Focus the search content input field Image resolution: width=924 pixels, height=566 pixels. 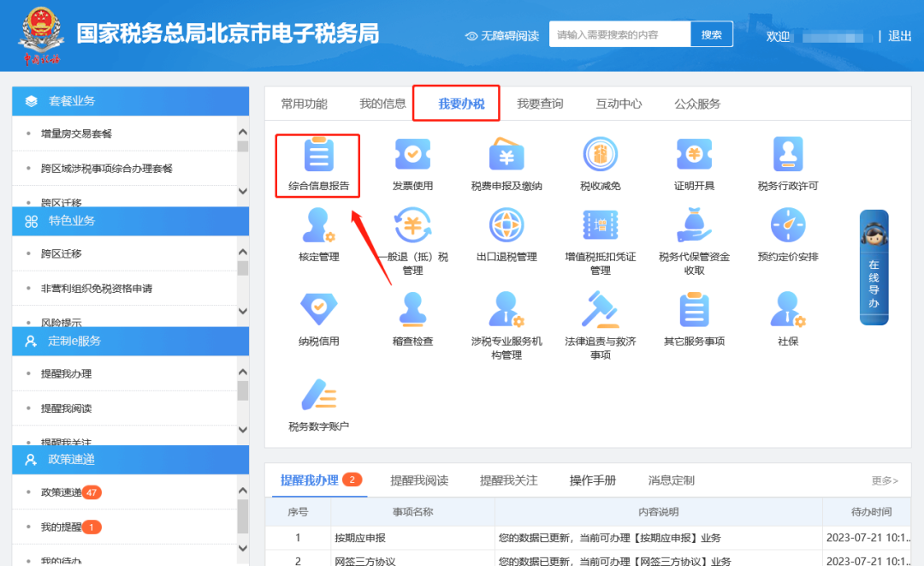coord(620,34)
